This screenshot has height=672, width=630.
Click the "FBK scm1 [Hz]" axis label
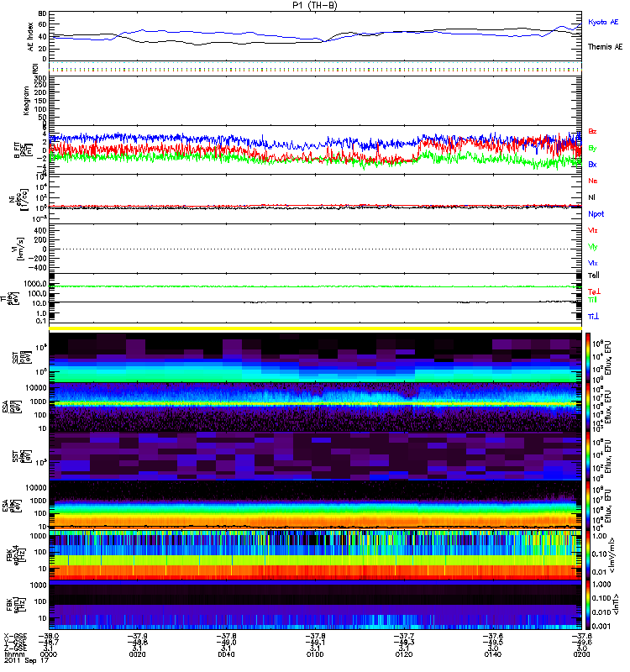point(15,605)
